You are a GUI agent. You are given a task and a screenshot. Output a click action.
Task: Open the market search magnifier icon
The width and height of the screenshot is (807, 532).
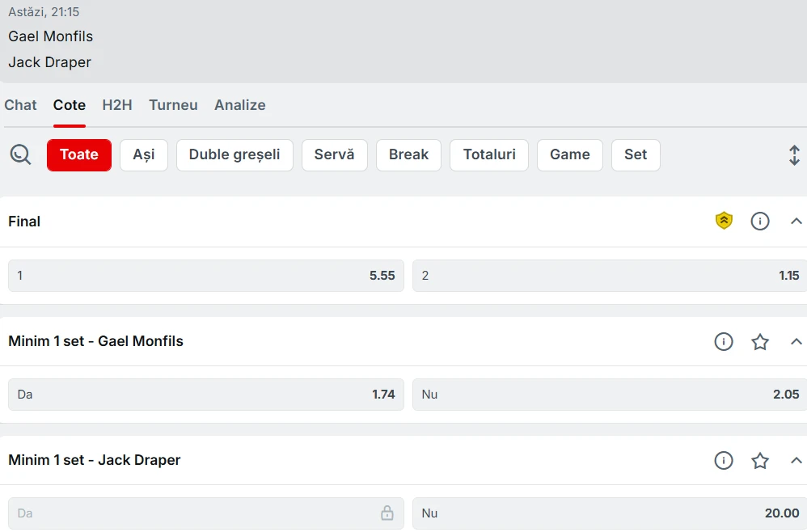coord(20,154)
